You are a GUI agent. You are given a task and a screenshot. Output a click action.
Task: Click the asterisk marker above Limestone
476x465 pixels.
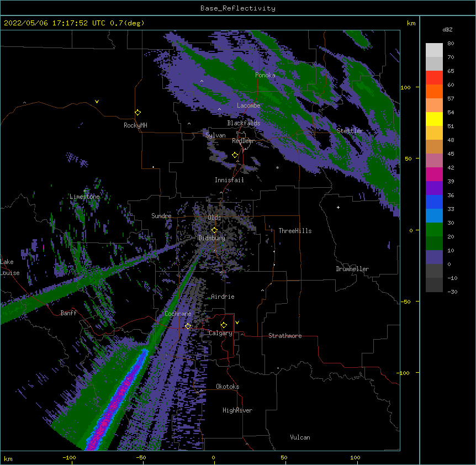tap(85, 191)
